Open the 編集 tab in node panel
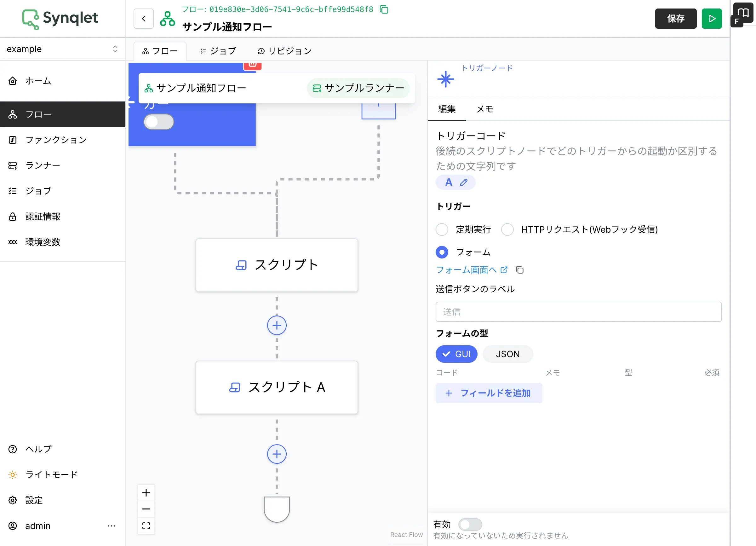 point(447,109)
